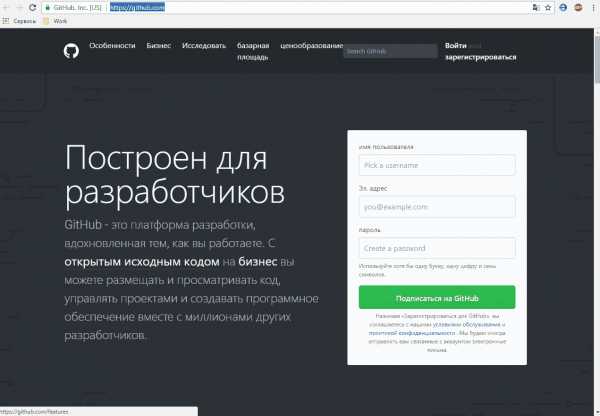Reload the page with the refresh icon
Image resolution: width=600 pixels, height=416 pixels.
click(34, 6)
